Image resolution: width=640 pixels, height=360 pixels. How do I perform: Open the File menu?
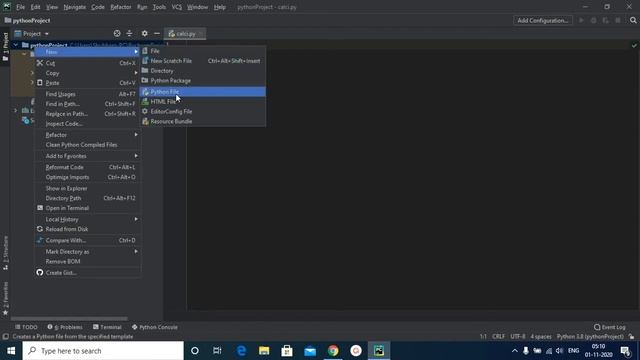point(20,7)
